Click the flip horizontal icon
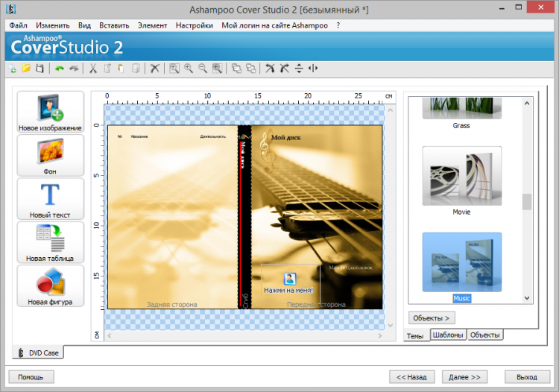 point(313,69)
